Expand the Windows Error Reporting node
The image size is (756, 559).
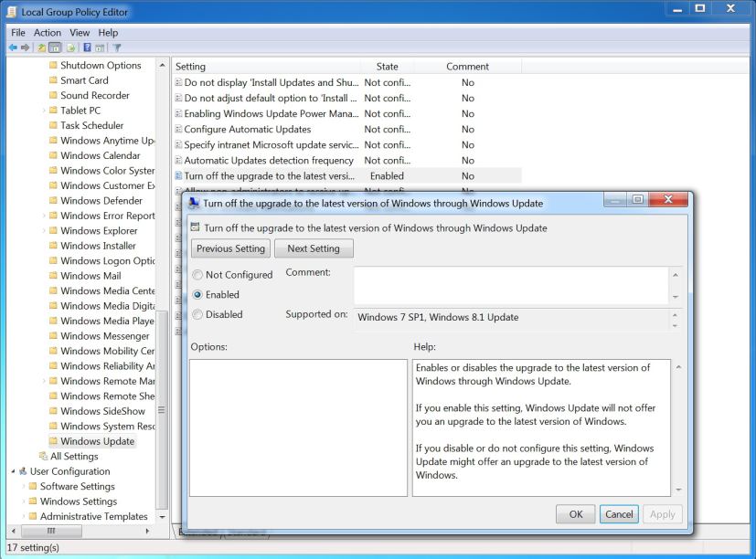coord(44,216)
